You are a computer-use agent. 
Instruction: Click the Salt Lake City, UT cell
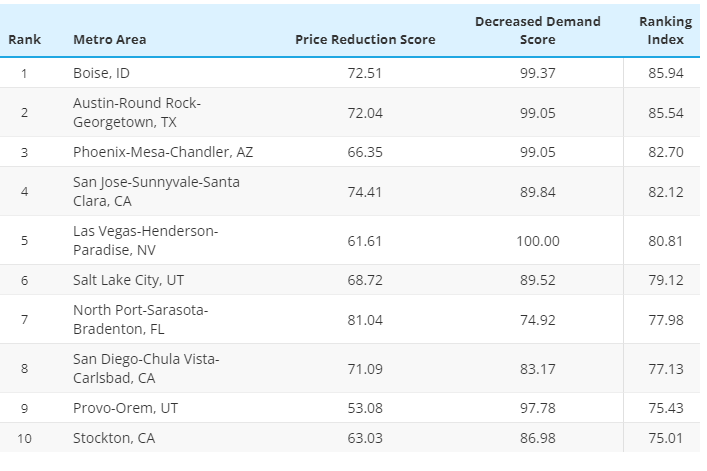tap(128, 279)
